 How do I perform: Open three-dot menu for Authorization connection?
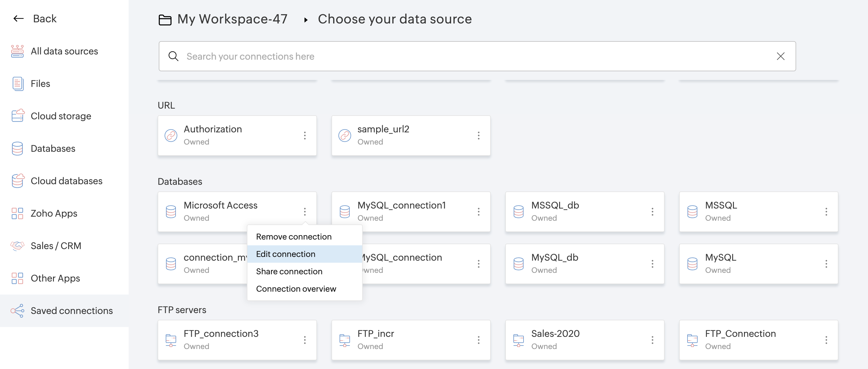click(304, 136)
